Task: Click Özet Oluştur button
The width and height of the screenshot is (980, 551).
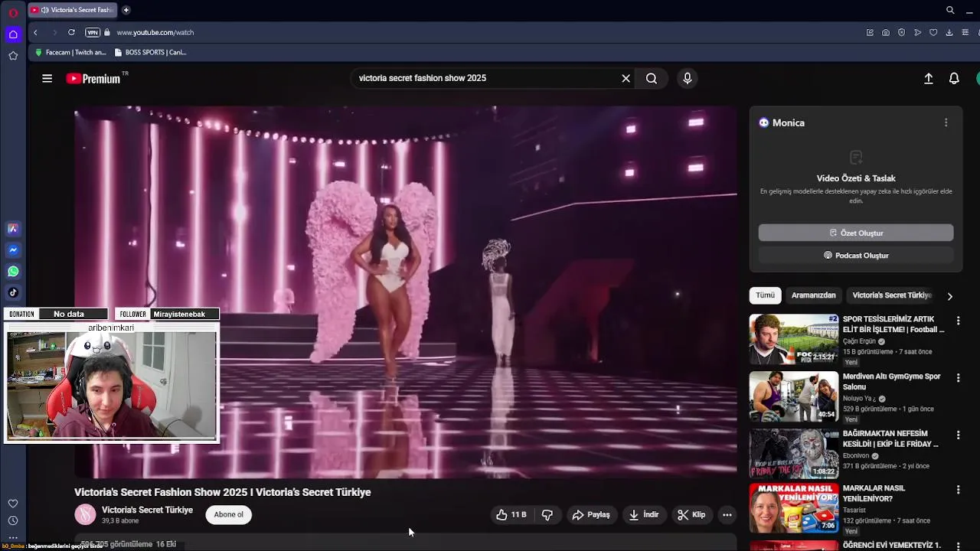Action: click(856, 233)
